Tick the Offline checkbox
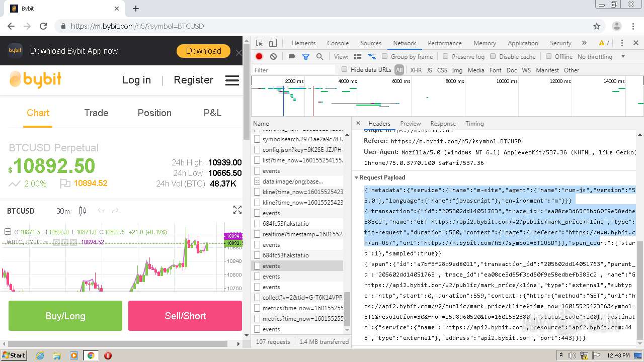 [x=548, y=57]
